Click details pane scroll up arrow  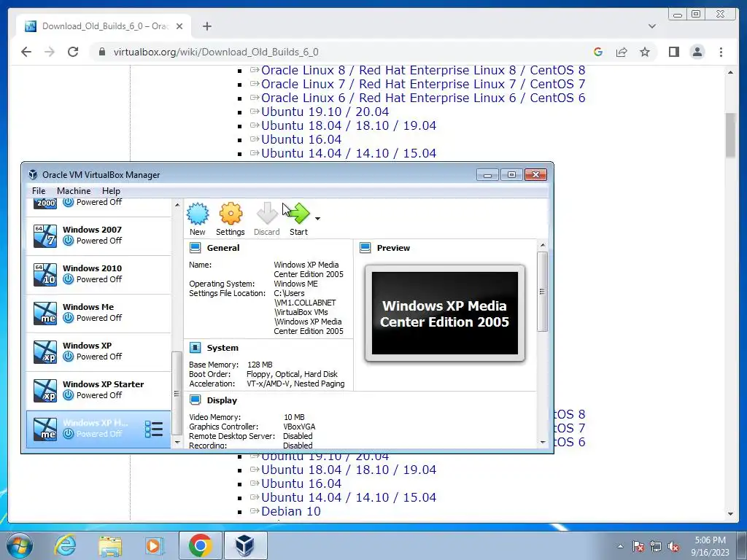543,245
